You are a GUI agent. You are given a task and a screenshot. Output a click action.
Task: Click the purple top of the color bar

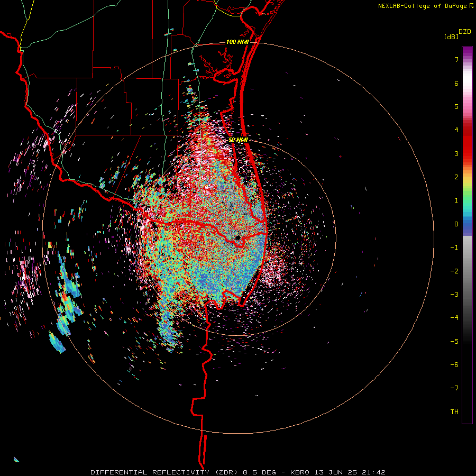(x=467, y=52)
